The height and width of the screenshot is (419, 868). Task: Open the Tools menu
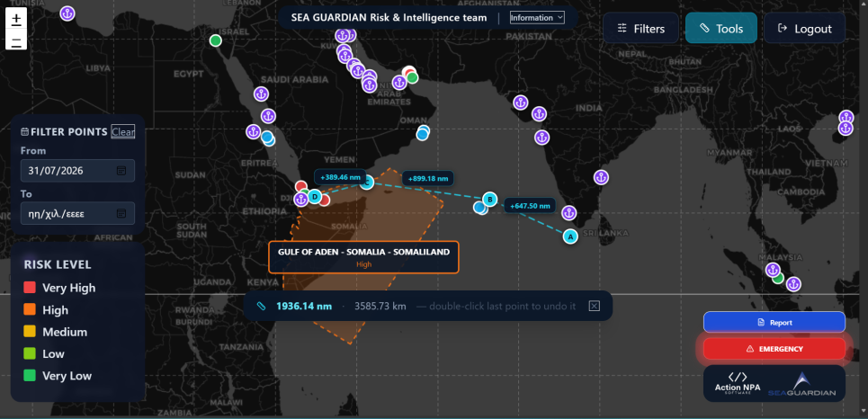click(720, 28)
